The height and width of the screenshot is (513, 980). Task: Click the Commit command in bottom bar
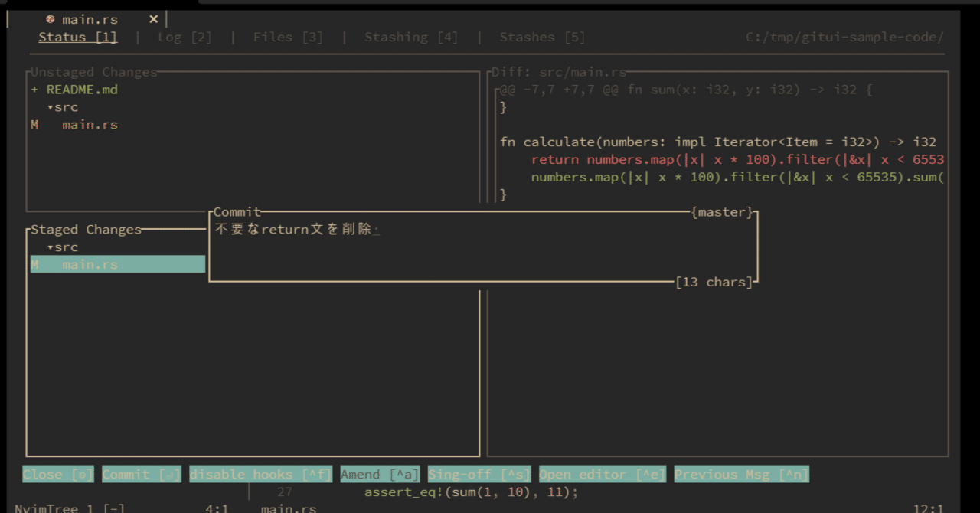(142, 475)
